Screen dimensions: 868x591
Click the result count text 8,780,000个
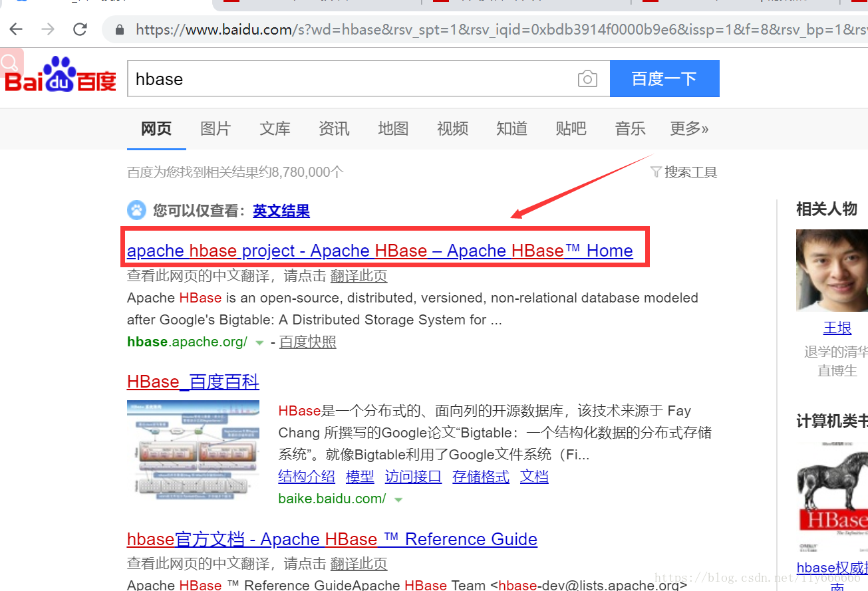pos(308,172)
